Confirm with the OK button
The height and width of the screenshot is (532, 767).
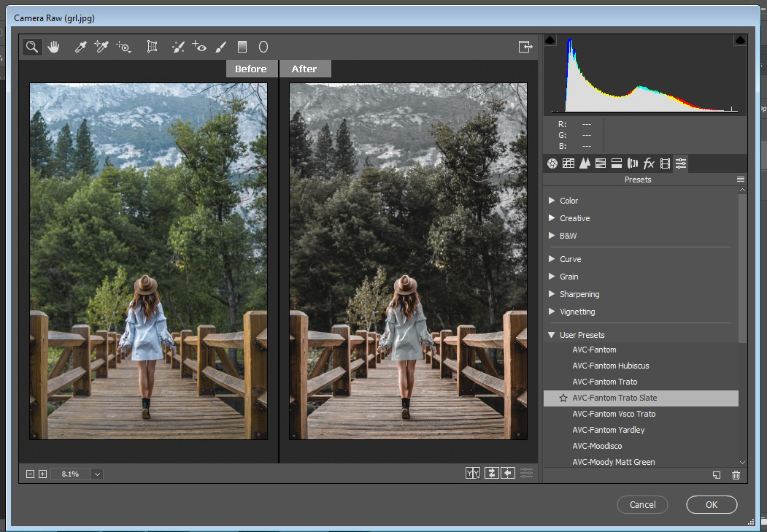(x=712, y=504)
